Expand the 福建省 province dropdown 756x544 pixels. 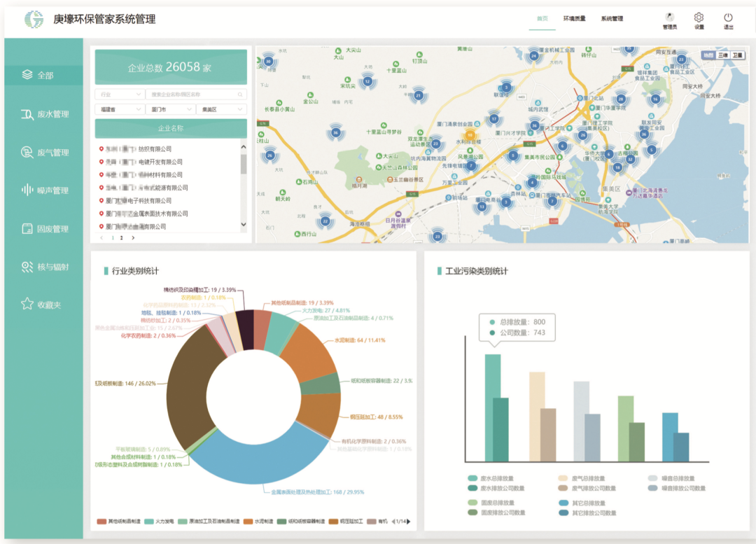click(118, 110)
